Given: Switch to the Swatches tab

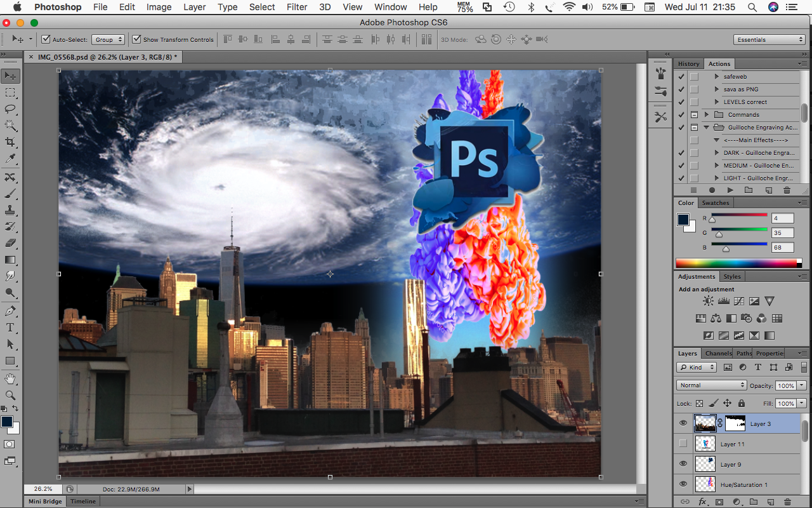Looking at the screenshot, I should (715, 203).
